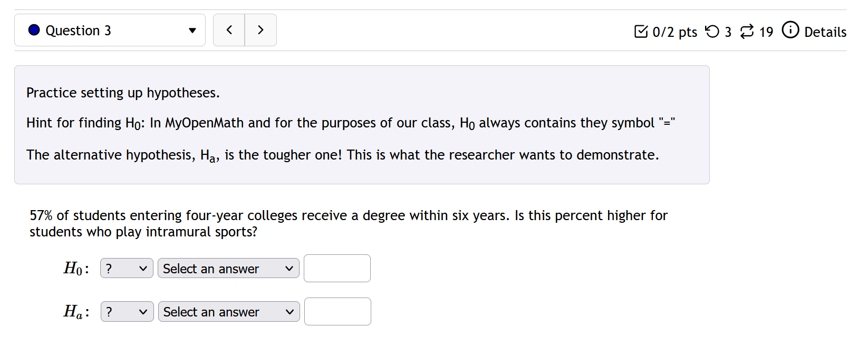Open the H0 Select an answer dropdown
868x337 pixels.
pos(228,269)
